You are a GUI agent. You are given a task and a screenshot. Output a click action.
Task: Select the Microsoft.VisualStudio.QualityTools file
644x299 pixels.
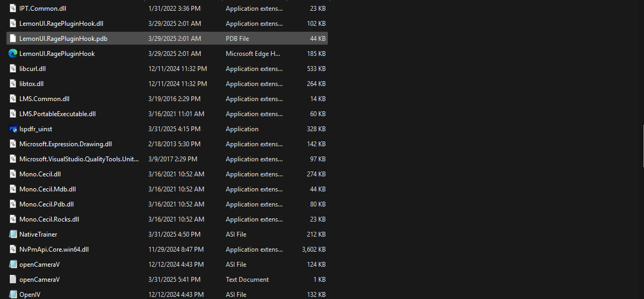pyautogui.click(x=78, y=159)
